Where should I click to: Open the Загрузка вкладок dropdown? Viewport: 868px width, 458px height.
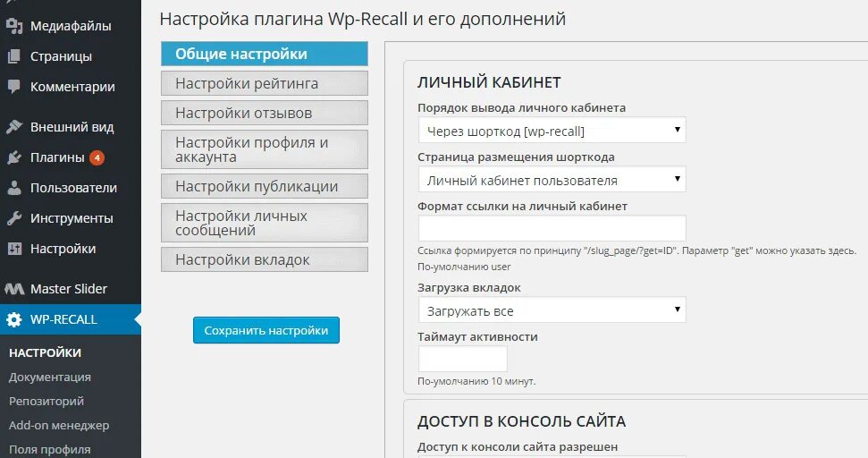coord(552,310)
